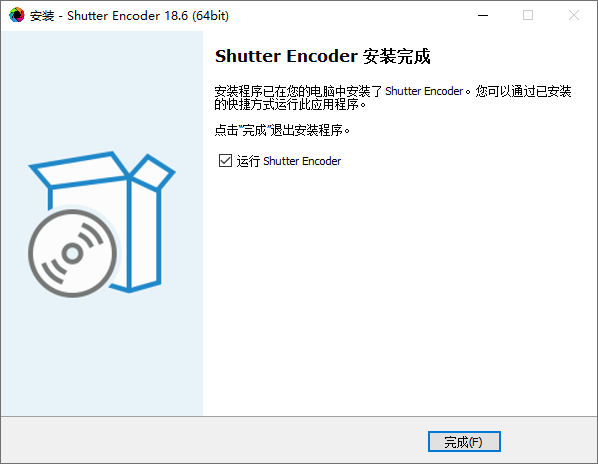This screenshot has width=598, height=464.
Task: Click the gray disc illustration
Action: 72,253
